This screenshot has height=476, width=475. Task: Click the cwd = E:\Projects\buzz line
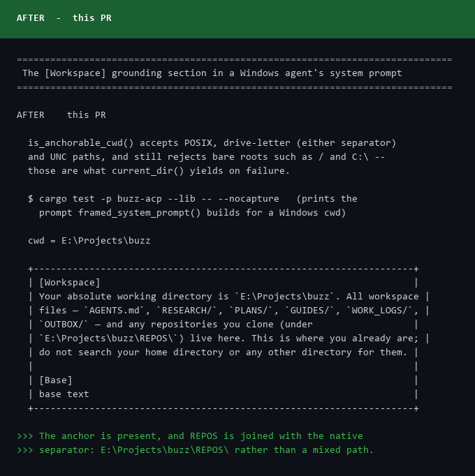(x=89, y=241)
